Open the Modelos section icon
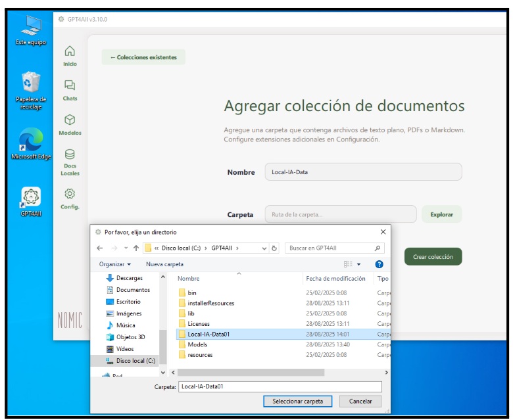Image resolution: width=513 pixels, height=420 pixels. (x=70, y=121)
